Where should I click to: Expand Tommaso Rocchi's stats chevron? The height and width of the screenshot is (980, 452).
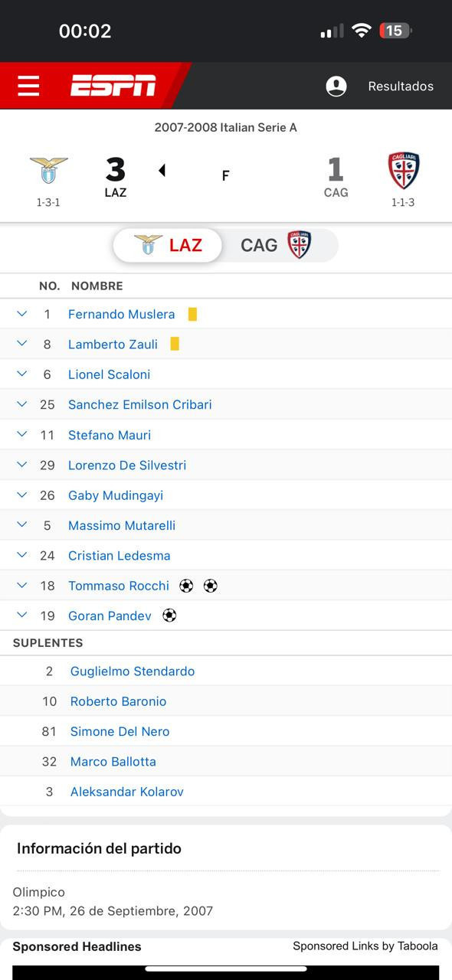click(x=22, y=586)
